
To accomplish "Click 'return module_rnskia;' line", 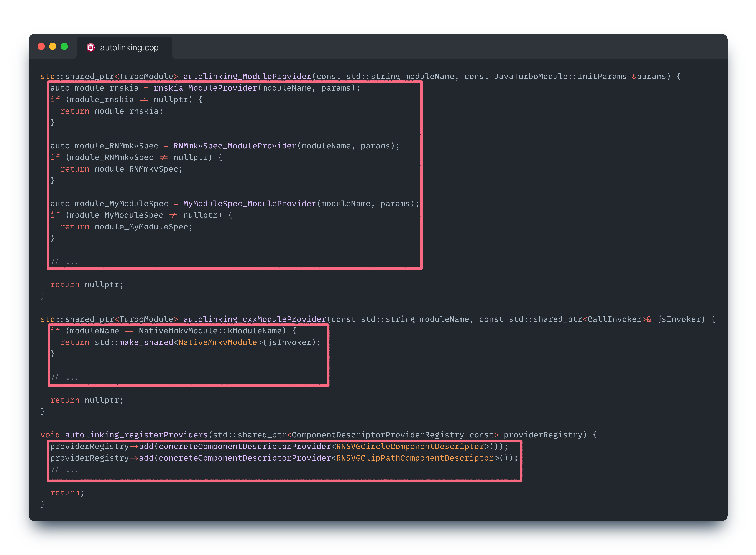I will pos(111,111).
